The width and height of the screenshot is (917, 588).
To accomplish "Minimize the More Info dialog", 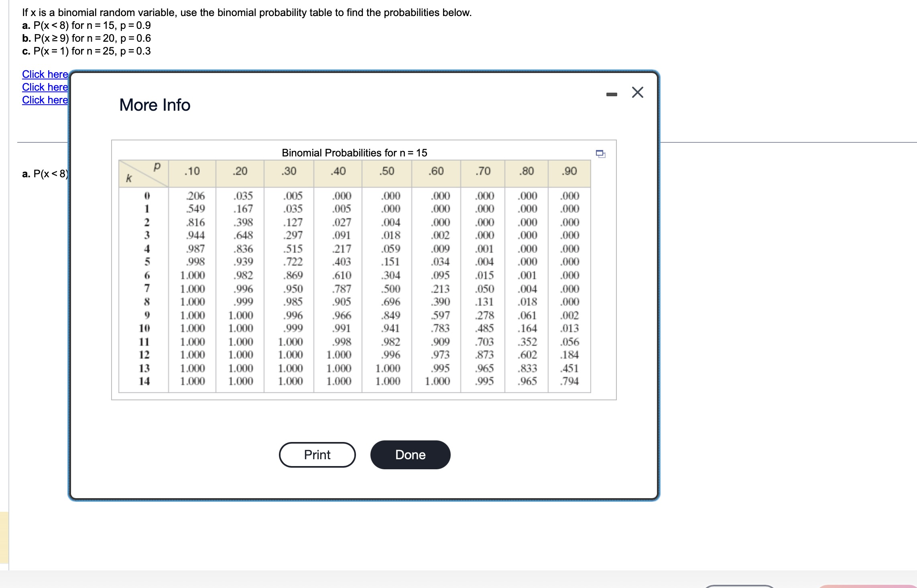I will tap(612, 95).
